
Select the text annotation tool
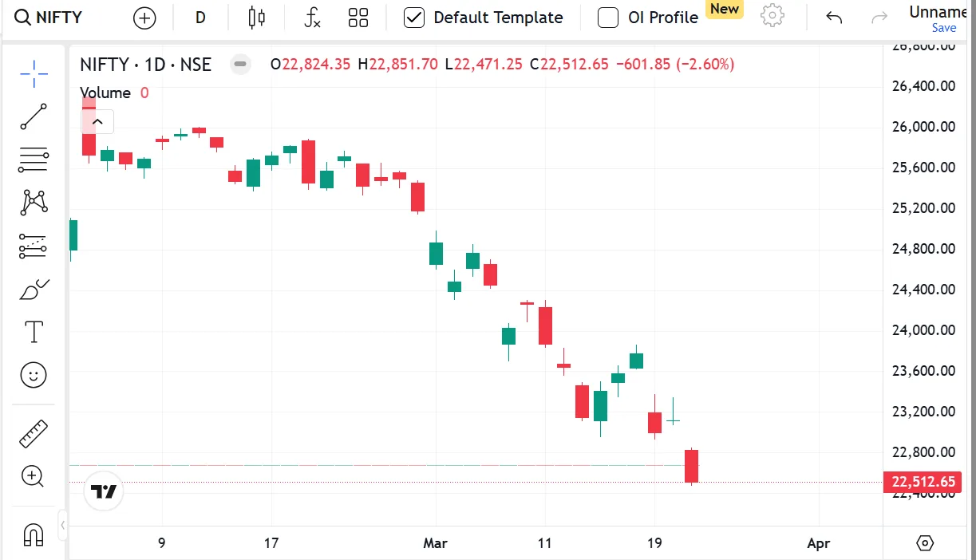tap(33, 332)
